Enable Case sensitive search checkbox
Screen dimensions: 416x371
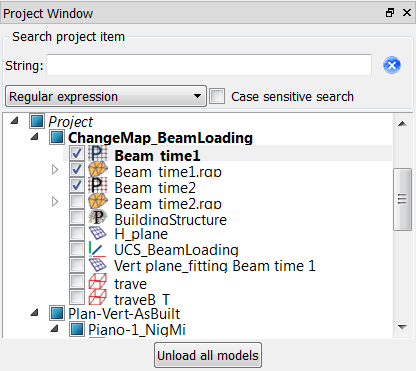point(217,96)
